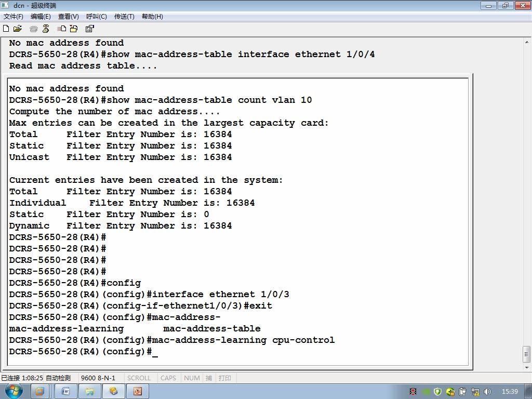This screenshot has height=399, width=532.
Task: Create a new connection with toolbar icon
Action: point(6,29)
